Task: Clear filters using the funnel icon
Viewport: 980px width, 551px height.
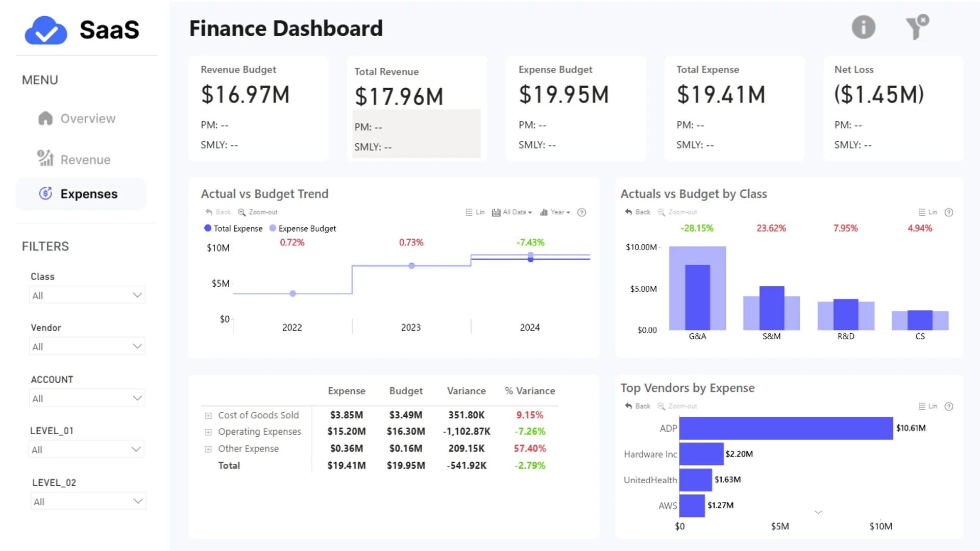Action: [x=917, y=27]
